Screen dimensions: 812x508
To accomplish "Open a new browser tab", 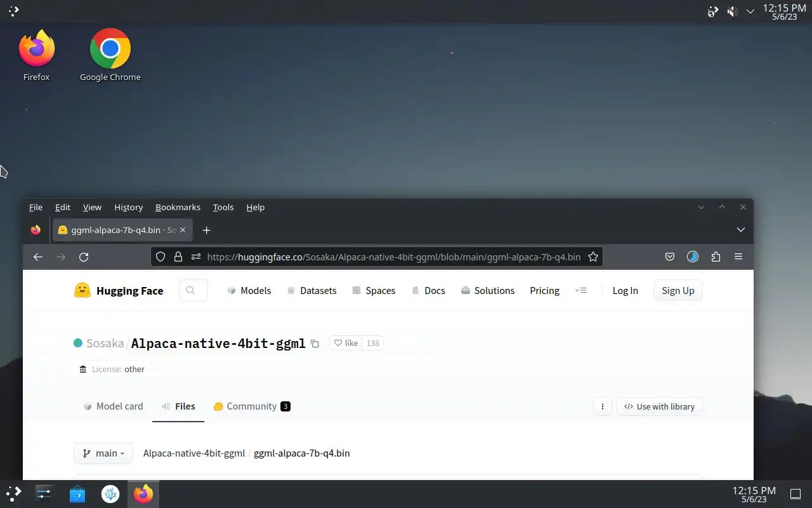I will pyautogui.click(x=206, y=230).
